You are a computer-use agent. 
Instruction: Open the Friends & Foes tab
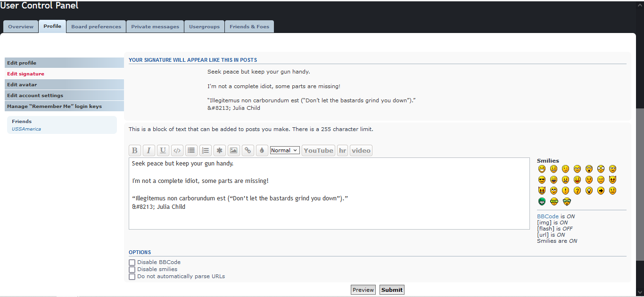pyautogui.click(x=249, y=26)
